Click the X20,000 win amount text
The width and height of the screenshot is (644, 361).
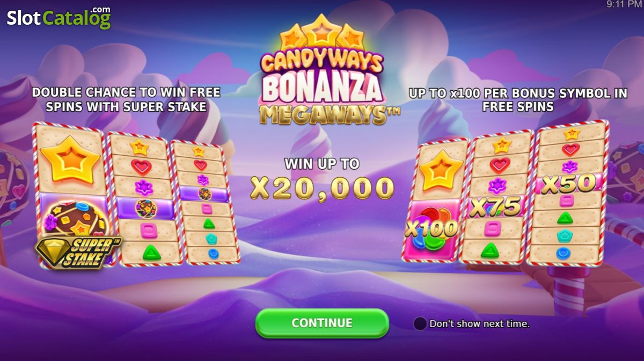coord(323,188)
